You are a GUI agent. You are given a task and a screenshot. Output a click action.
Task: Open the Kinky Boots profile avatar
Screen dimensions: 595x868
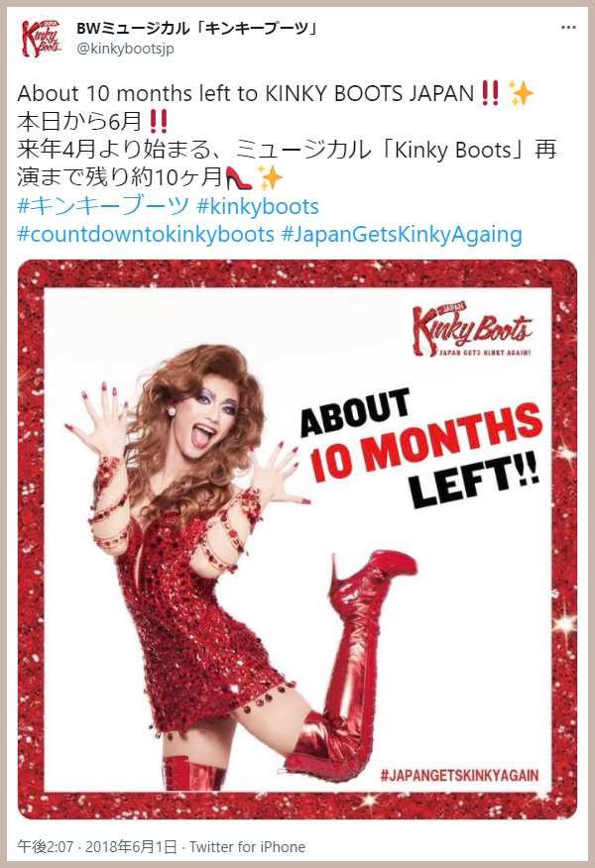click(41, 39)
